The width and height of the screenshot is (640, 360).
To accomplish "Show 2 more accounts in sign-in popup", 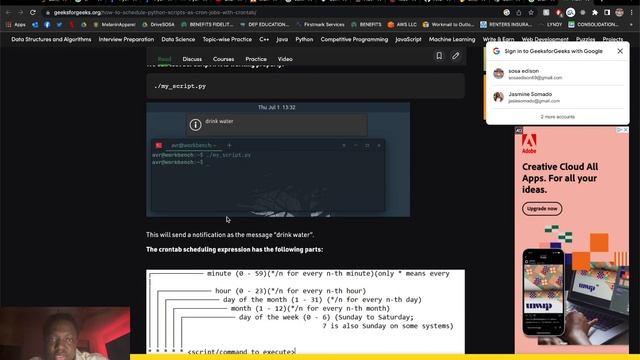I will [x=558, y=117].
